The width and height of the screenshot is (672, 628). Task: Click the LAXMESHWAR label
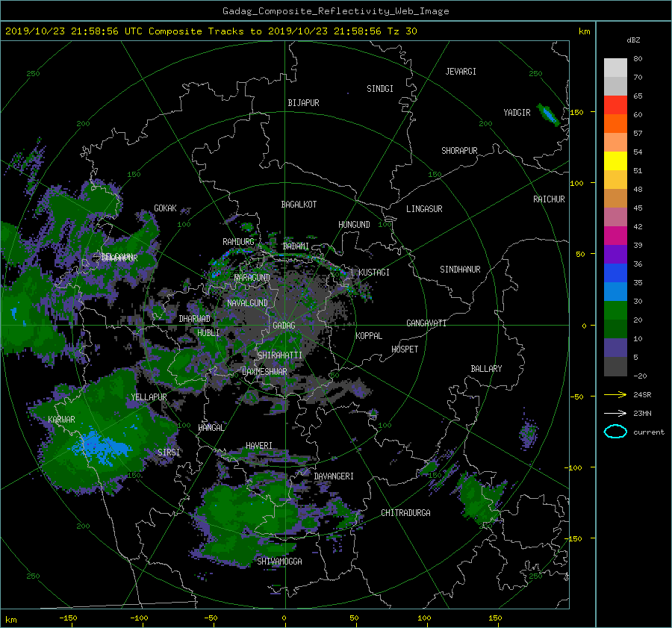[x=264, y=372]
